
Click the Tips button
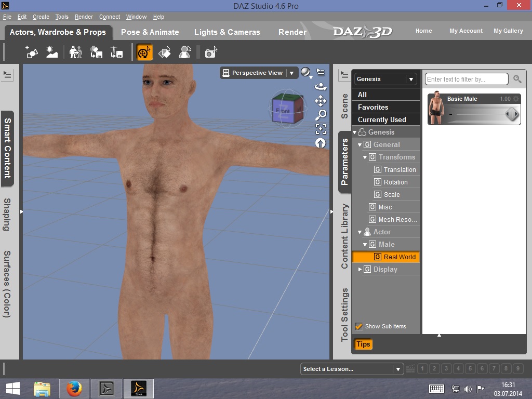coord(363,344)
